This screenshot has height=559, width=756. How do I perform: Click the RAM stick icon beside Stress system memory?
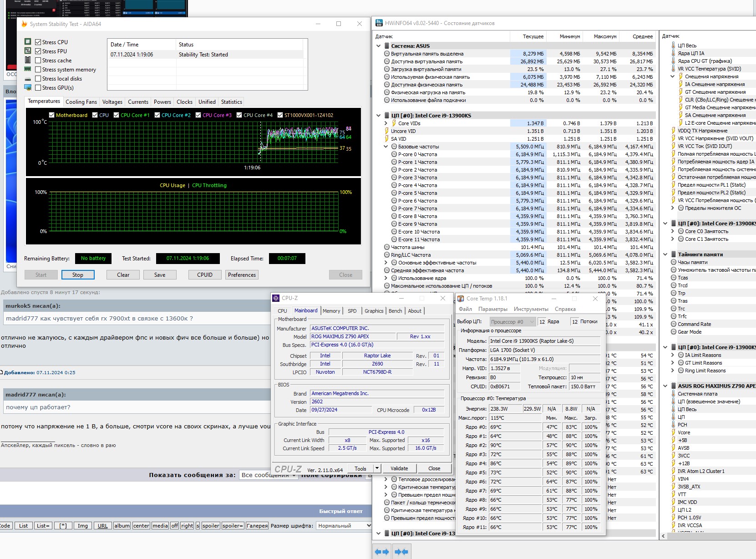(28, 70)
